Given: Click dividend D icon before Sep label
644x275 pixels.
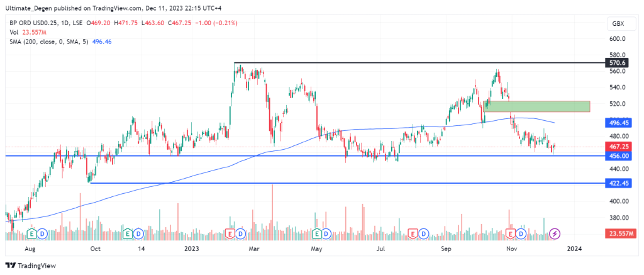Looking at the screenshot, I should pyautogui.click(x=423, y=234).
